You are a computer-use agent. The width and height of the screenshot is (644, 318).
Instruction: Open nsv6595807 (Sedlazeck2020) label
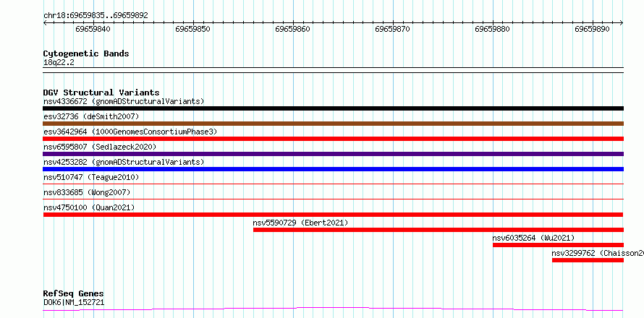[x=100, y=147]
